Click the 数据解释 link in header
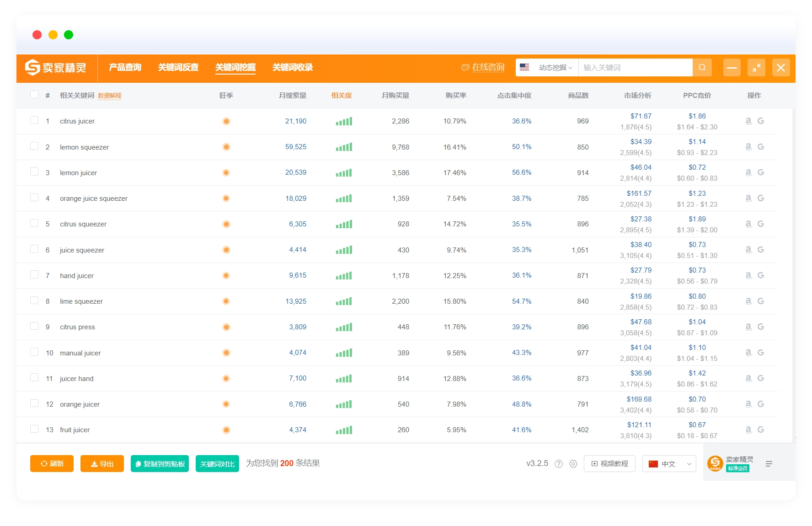812x526 pixels. [x=110, y=96]
